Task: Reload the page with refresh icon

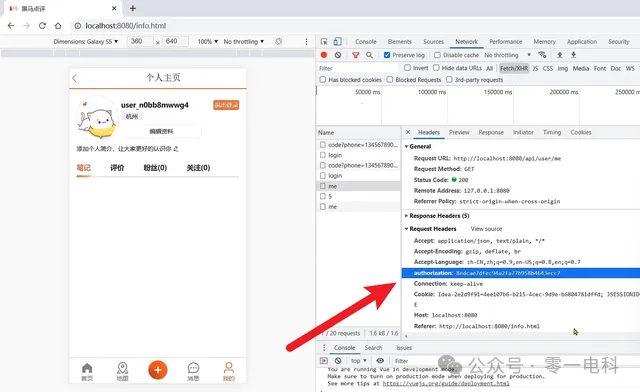Action: click(x=42, y=26)
